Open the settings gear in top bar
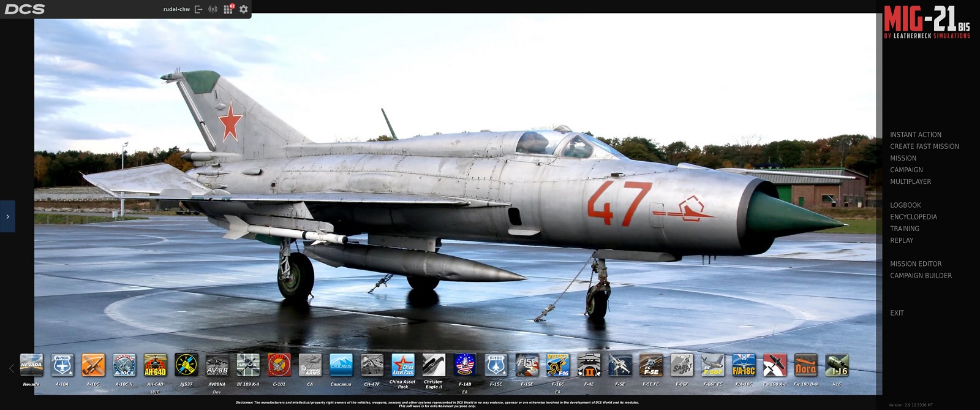Viewport: 980px width, 410px height. point(244,9)
